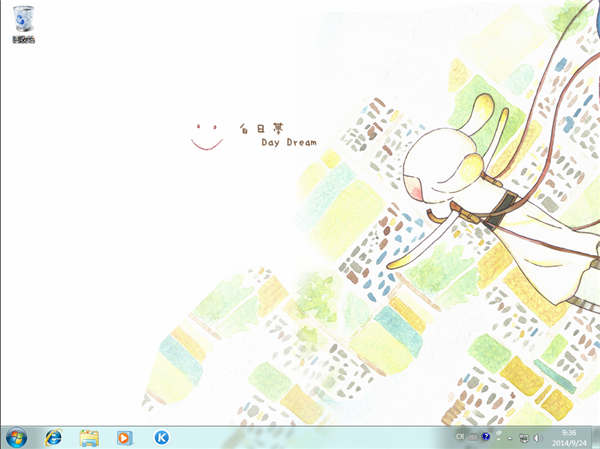Launch Internet Explorer from the taskbar

(52, 437)
